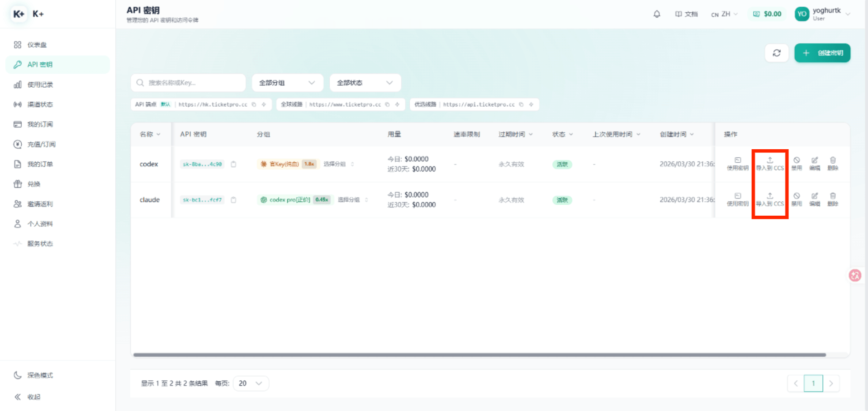Sort table by 上次使用时间 column

(617, 134)
